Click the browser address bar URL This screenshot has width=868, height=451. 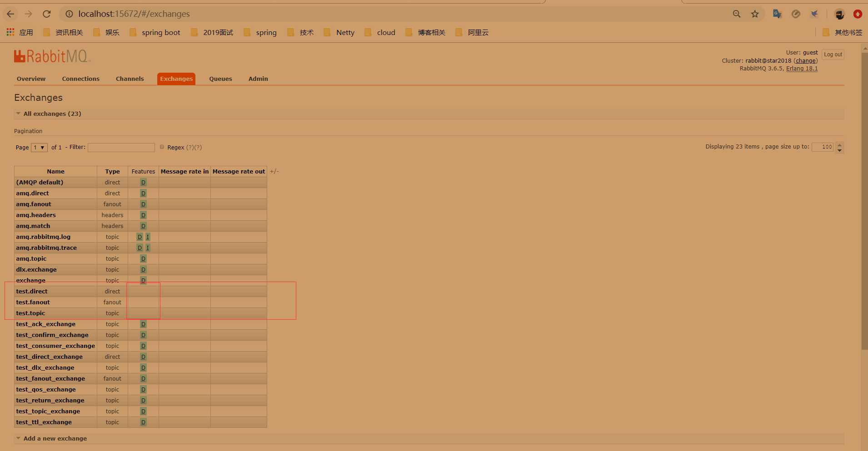(134, 14)
